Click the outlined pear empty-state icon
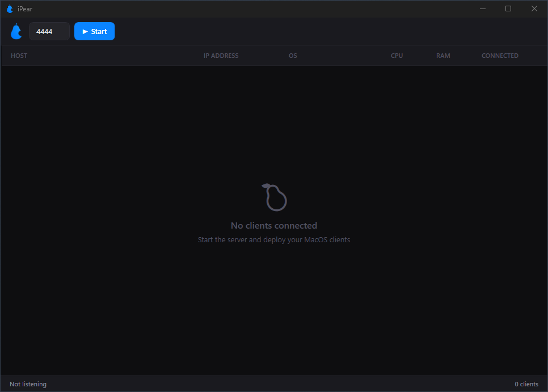The image size is (548, 392). (x=275, y=197)
